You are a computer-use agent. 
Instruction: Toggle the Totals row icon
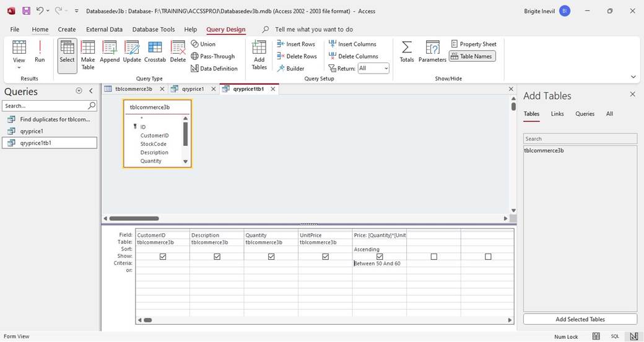pyautogui.click(x=406, y=52)
